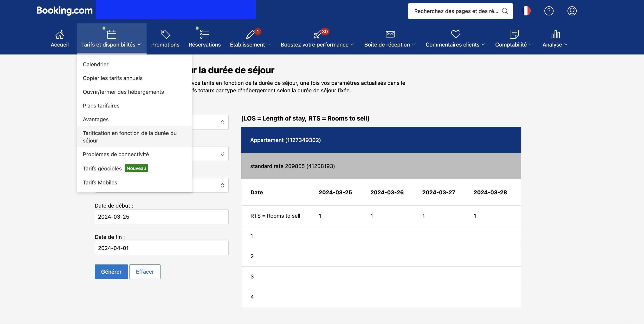Click the Boîte de réception envelope icon
The height and width of the screenshot is (324, 644).
click(390, 34)
